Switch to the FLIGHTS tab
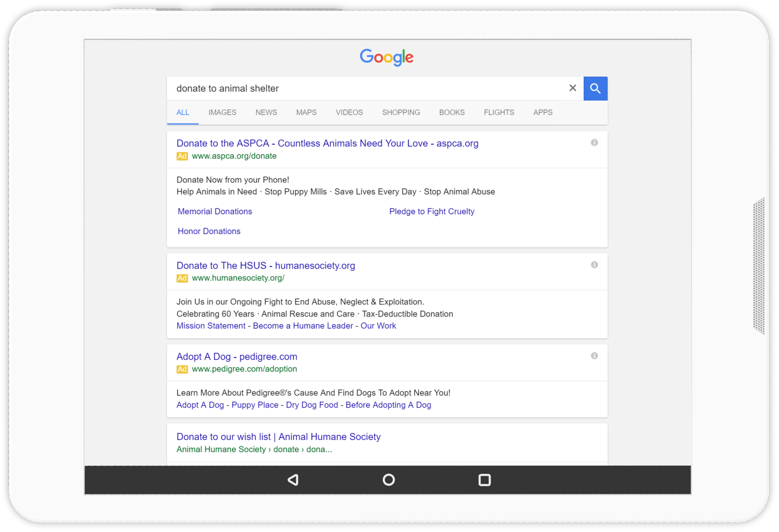Viewport: 779px width, 532px height. [x=499, y=112]
